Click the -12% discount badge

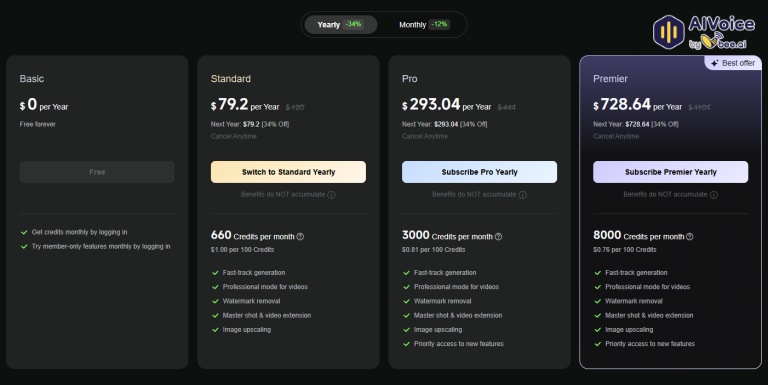[x=439, y=24]
